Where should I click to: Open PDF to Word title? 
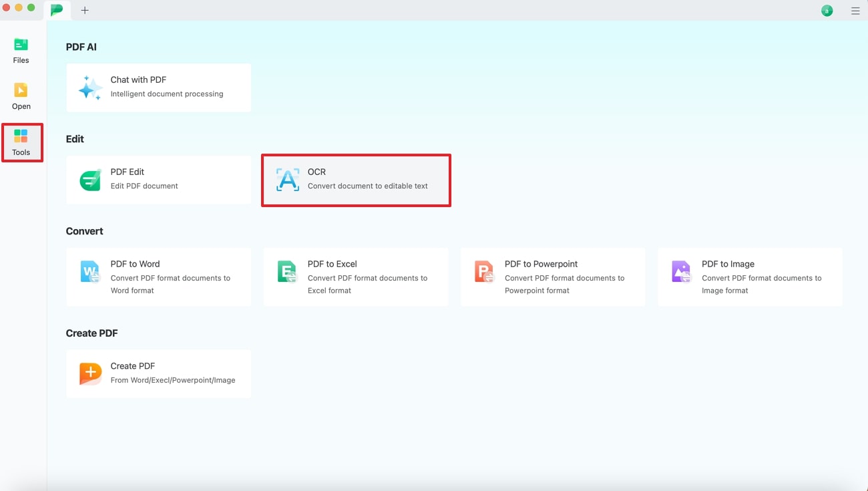135,264
